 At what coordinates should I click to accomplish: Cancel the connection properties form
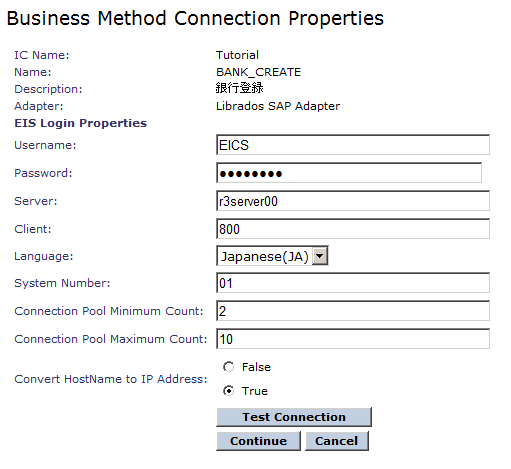click(x=337, y=441)
